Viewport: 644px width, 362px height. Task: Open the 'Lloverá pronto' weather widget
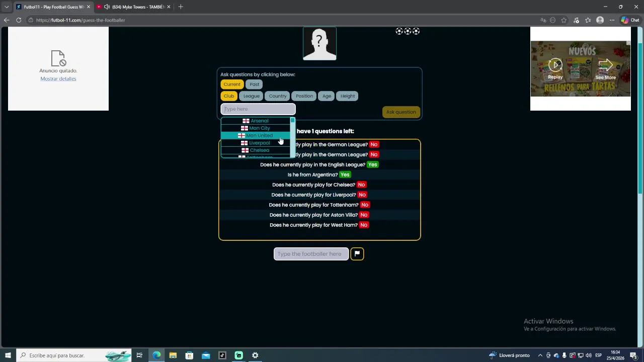pos(509,355)
